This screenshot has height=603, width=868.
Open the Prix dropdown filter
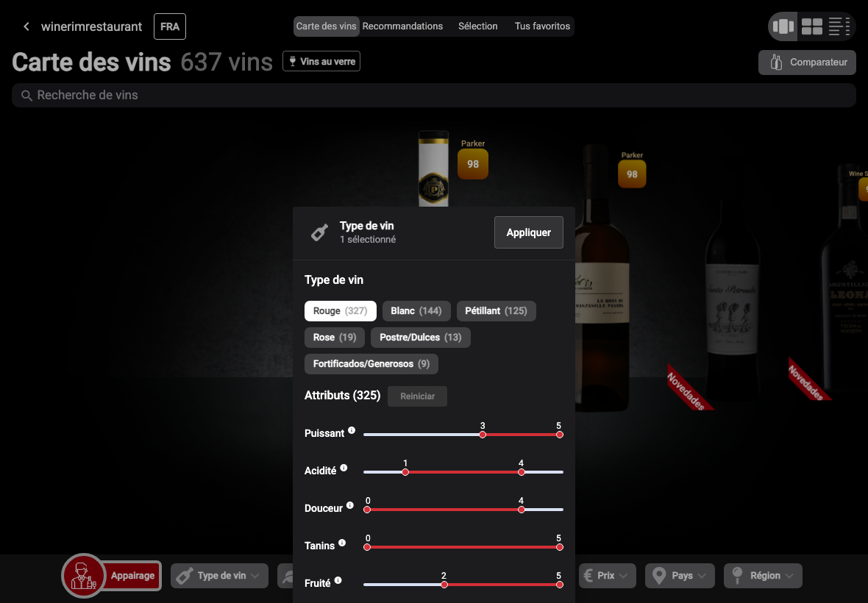coord(608,576)
